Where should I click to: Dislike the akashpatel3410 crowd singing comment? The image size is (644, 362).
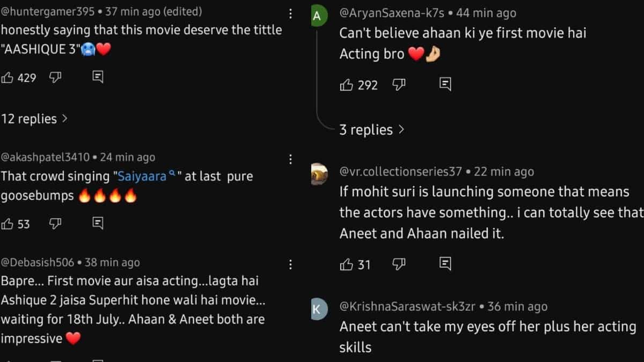(55, 224)
